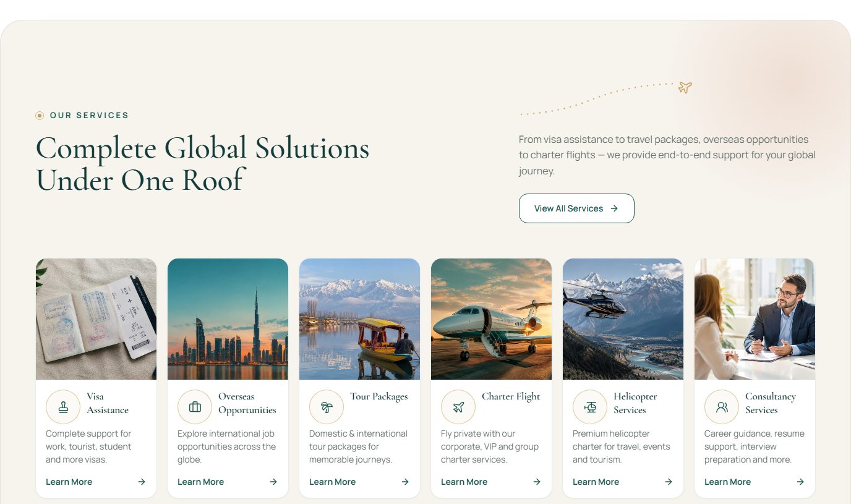This screenshot has width=851, height=504.
Task: Click the airplane icon beside Charter Flight
Action: (458, 407)
